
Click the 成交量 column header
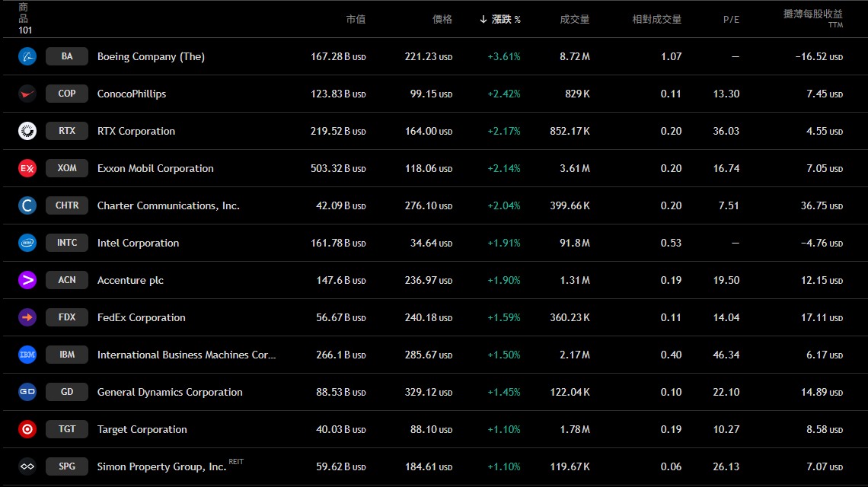pos(574,19)
